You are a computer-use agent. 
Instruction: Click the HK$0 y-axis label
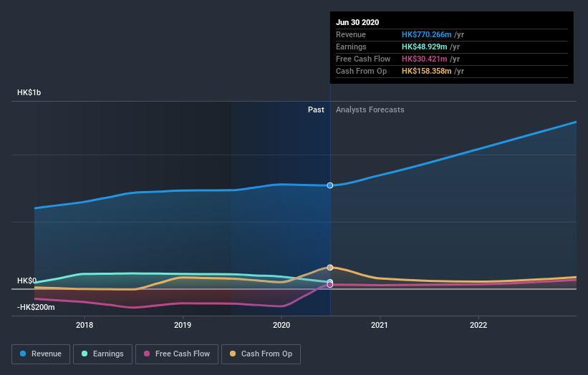point(27,281)
